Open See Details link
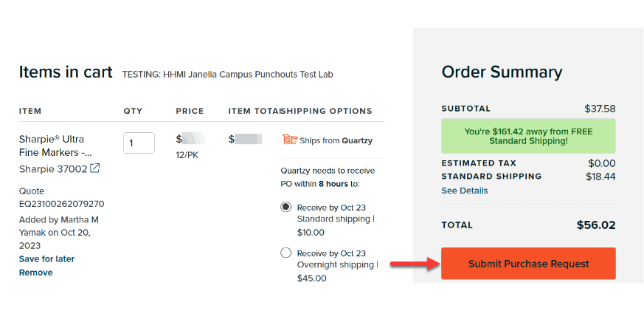Screen dimensions: 644x311 tap(465, 191)
